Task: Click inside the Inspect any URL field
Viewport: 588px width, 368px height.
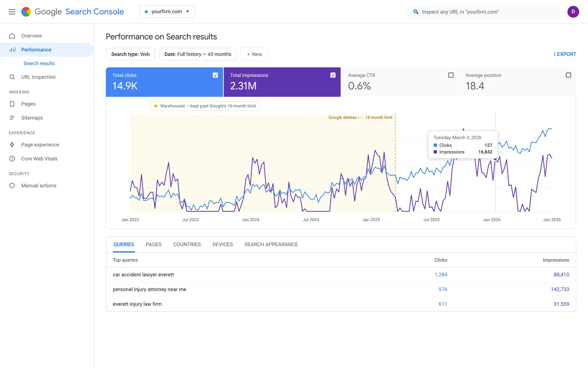Action: (x=484, y=12)
